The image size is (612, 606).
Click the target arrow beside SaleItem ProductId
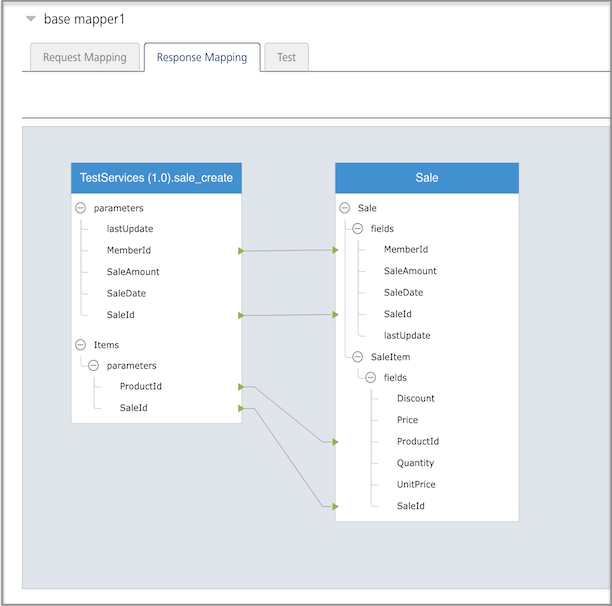click(x=337, y=441)
